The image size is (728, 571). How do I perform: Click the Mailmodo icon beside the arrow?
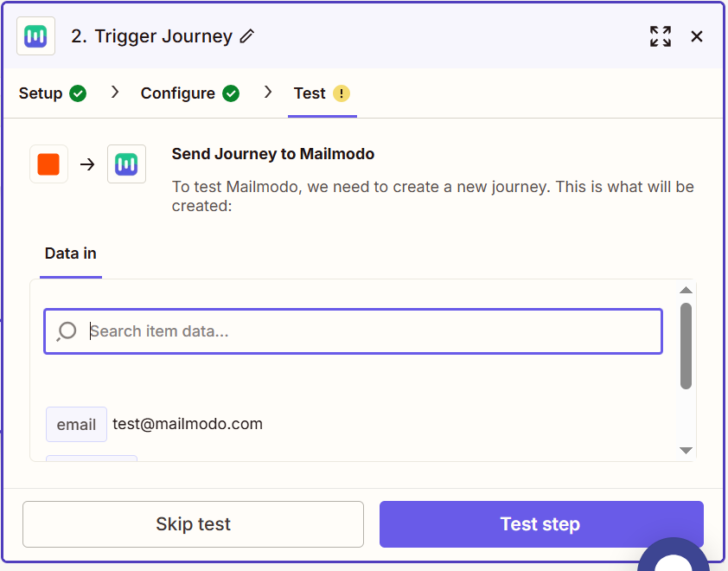pyautogui.click(x=126, y=164)
